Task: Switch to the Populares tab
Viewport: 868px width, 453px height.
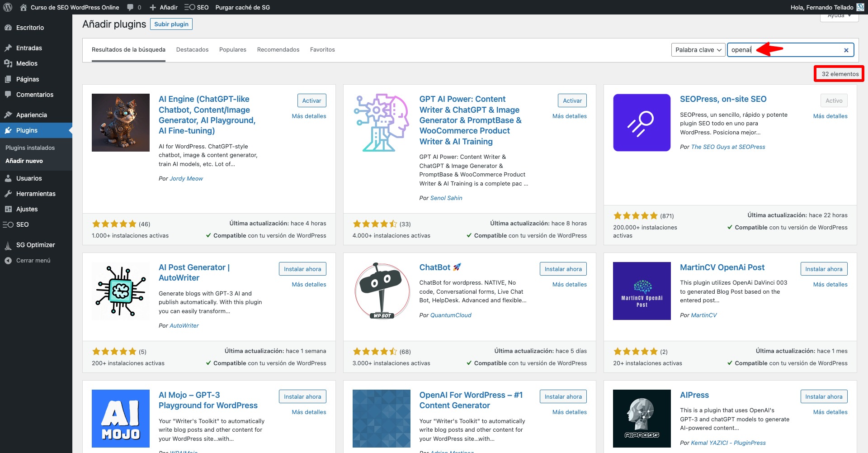Action: click(x=232, y=50)
